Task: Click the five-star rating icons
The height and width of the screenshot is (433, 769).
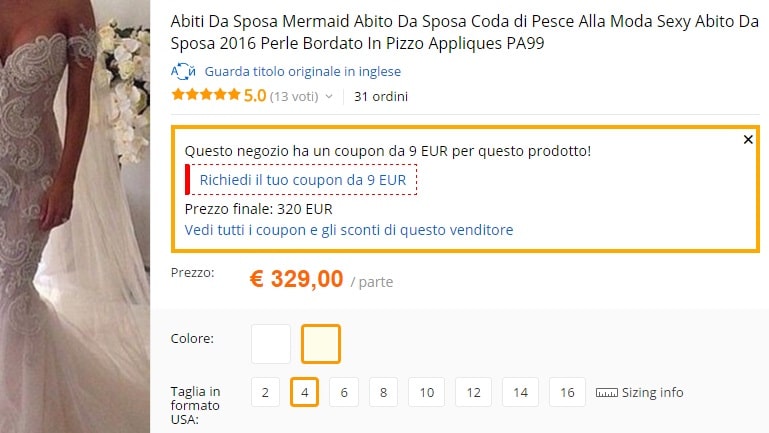Action: click(206, 95)
